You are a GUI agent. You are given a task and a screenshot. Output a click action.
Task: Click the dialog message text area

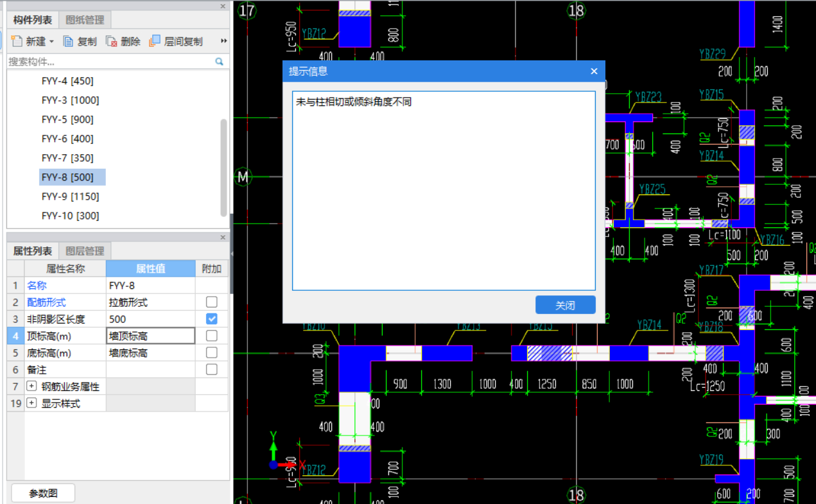tap(444, 191)
